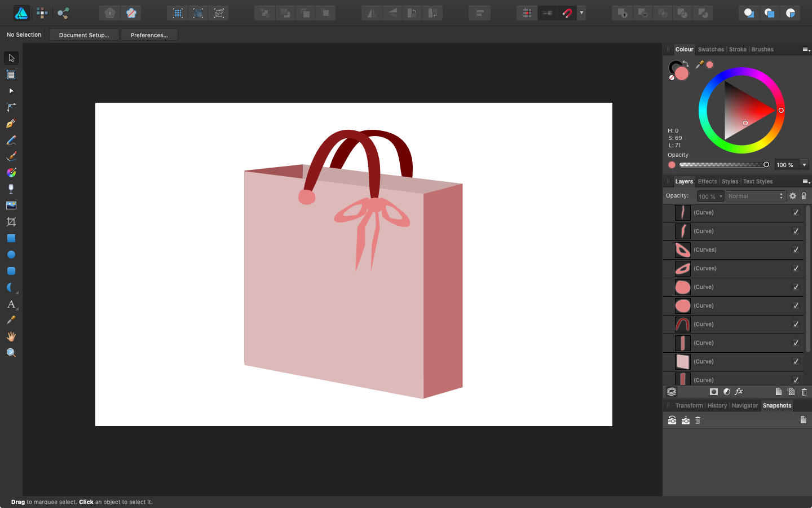Select the Transparency tool
The height and width of the screenshot is (508, 812).
(x=11, y=189)
